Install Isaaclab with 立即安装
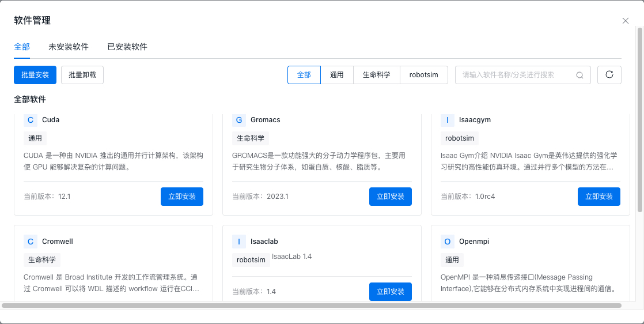The width and height of the screenshot is (644, 324). (x=391, y=292)
